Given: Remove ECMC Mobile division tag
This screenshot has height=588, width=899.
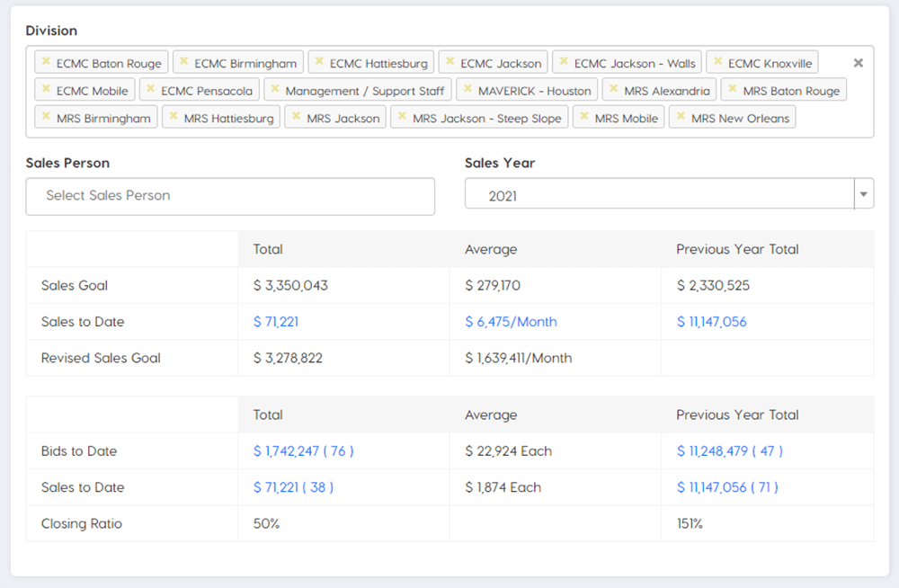Looking at the screenshot, I should (x=46, y=89).
